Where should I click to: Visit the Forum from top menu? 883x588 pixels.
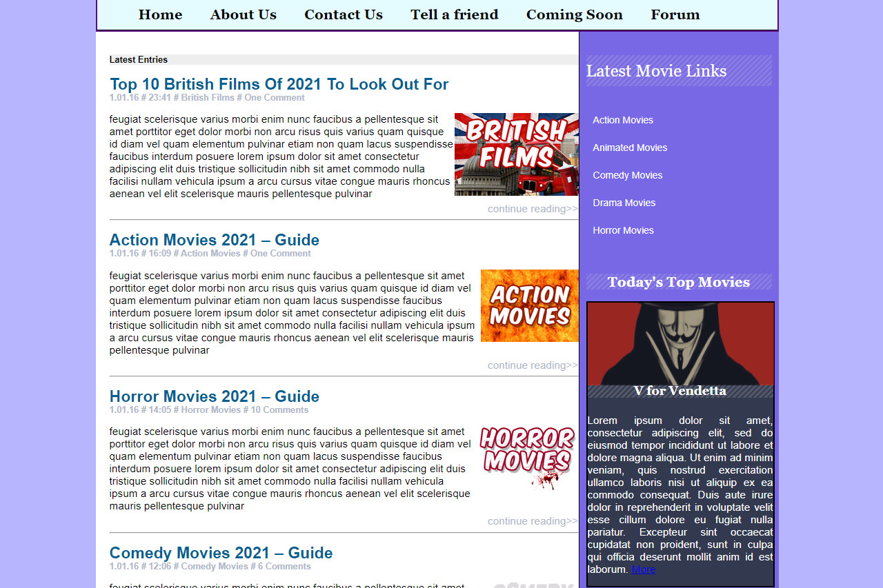pyautogui.click(x=675, y=14)
